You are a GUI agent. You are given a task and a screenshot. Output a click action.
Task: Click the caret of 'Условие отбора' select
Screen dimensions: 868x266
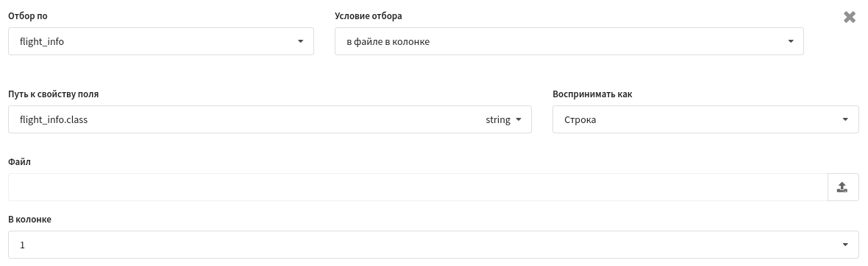coord(791,41)
